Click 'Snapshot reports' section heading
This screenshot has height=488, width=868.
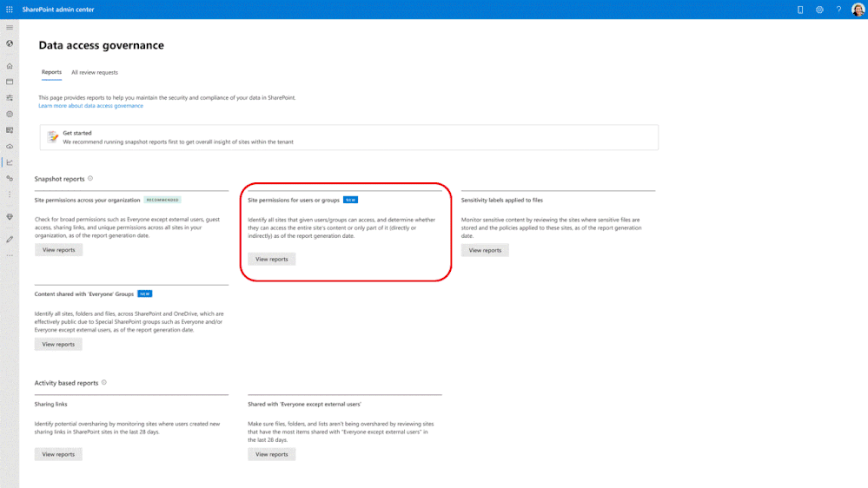coord(60,179)
